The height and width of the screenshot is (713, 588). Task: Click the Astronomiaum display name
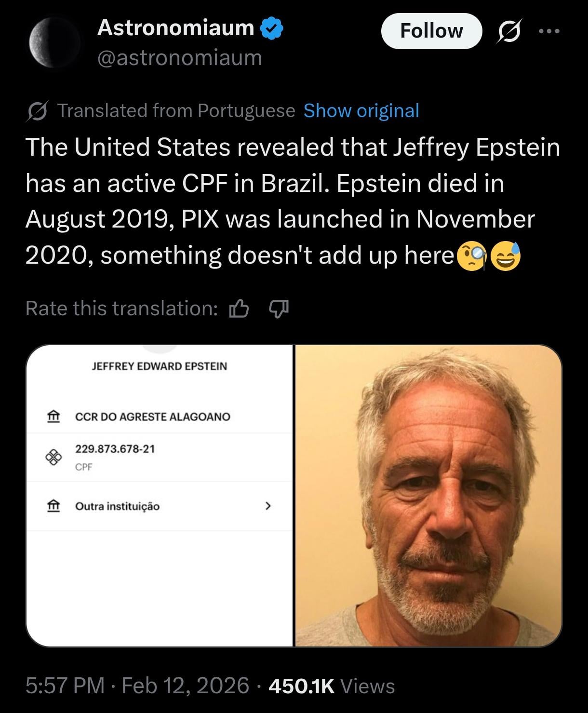click(x=175, y=28)
